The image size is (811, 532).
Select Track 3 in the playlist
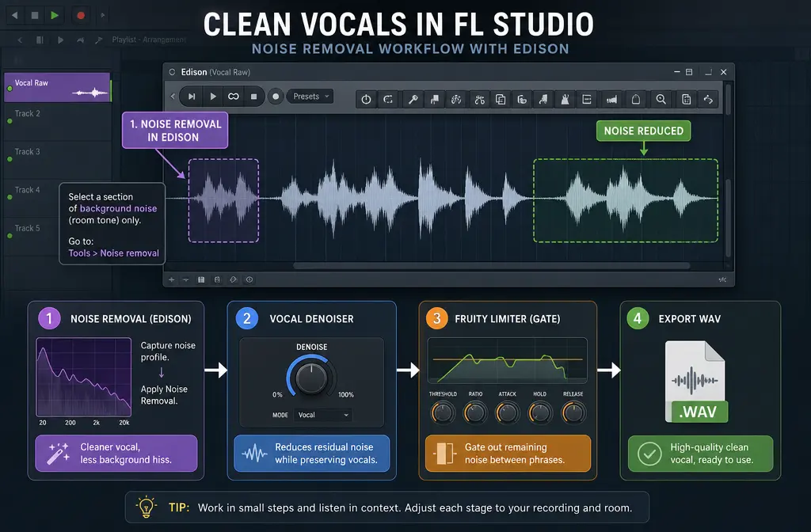pyautogui.click(x=57, y=160)
